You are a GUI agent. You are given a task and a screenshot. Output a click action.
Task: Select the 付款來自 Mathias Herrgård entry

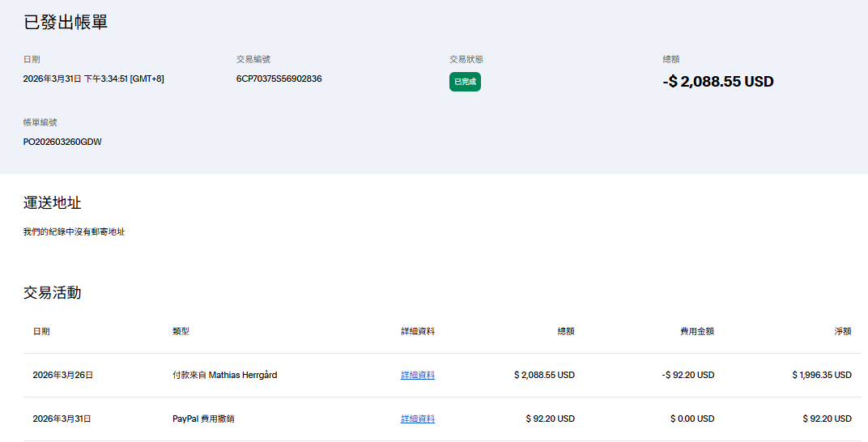click(224, 376)
